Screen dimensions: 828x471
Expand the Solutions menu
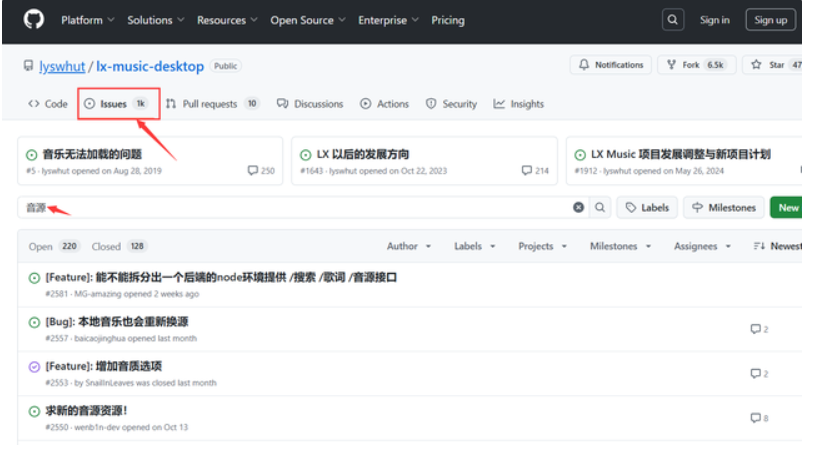pyautogui.click(x=156, y=20)
